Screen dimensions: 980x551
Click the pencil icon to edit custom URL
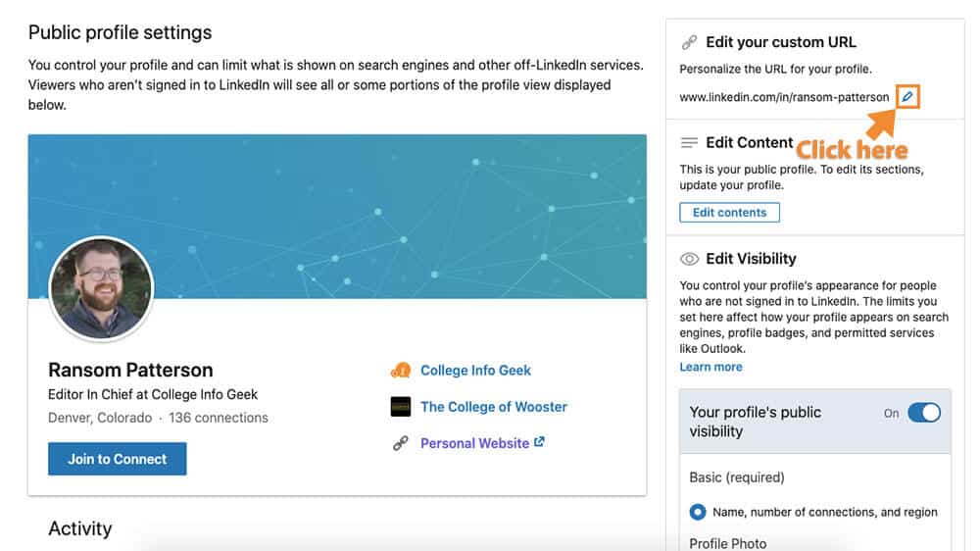(906, 97)
